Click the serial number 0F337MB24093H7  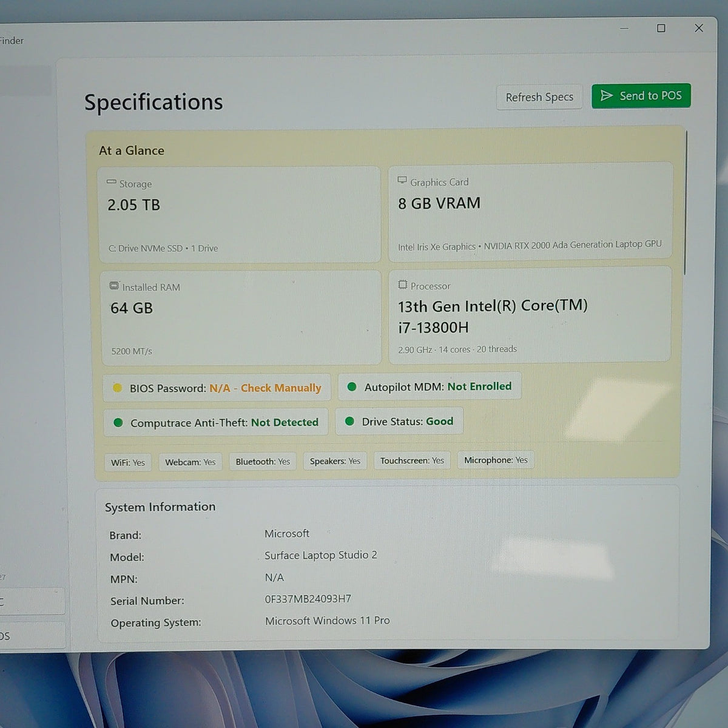(308, 599)
